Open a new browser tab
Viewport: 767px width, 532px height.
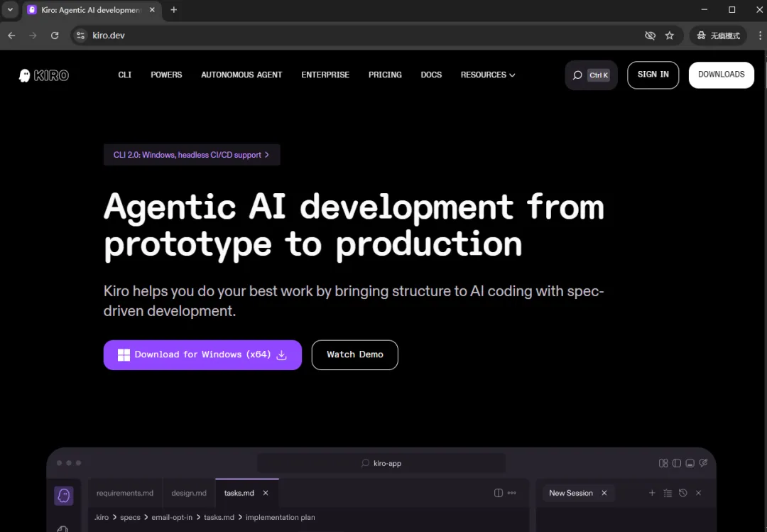[174, 10]
